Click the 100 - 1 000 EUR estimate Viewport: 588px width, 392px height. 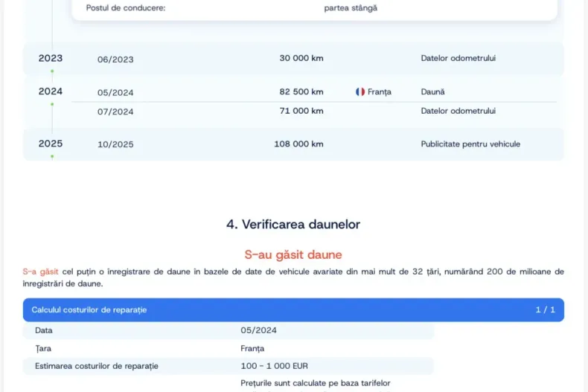(x=274, y=366)
